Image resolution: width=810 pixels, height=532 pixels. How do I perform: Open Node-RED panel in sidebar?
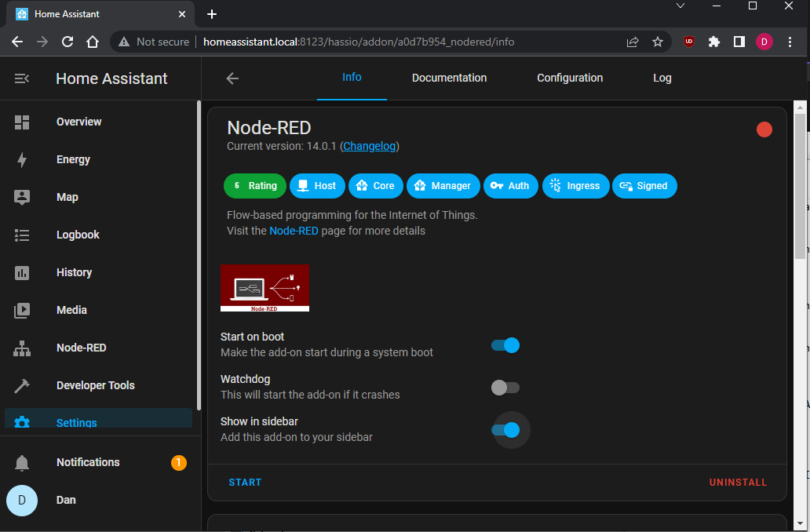tap(98, 348)
